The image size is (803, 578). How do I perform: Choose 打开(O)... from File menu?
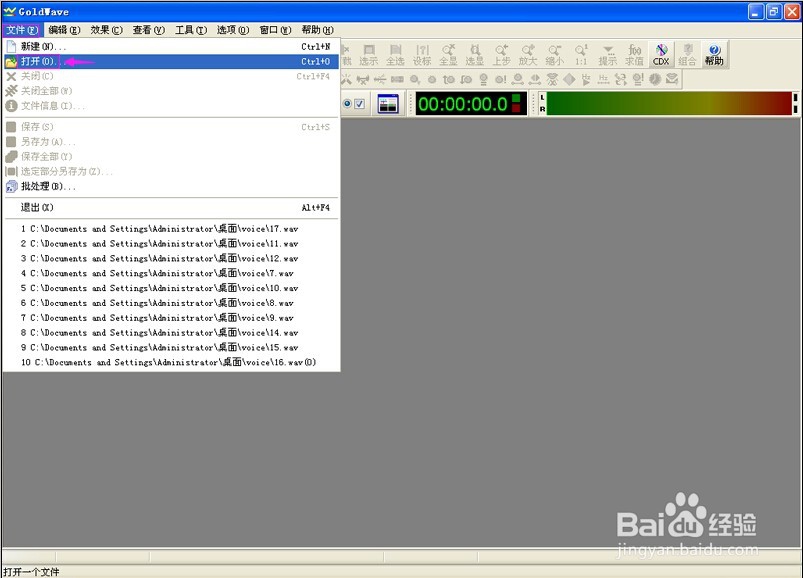pos(171,61)
